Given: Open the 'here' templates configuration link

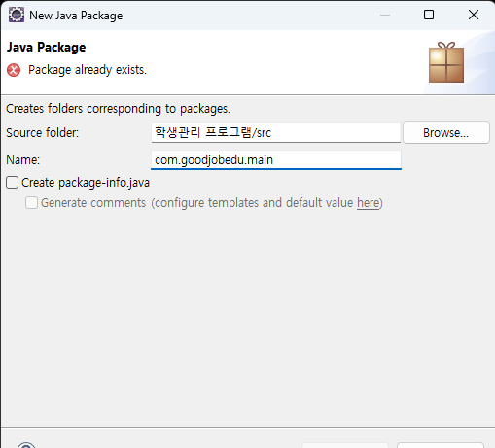Looking at the screenshot, I should coord(368,203).
